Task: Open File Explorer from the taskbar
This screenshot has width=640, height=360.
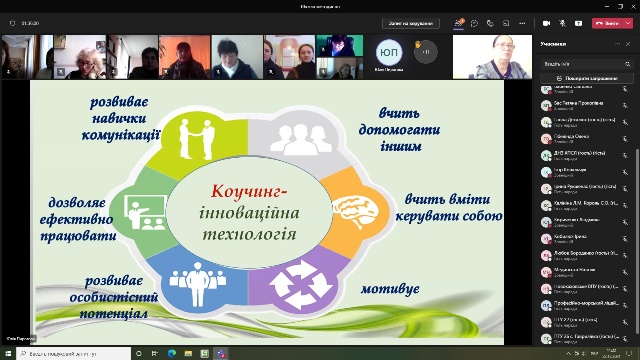Action: [x=188, y=353]
